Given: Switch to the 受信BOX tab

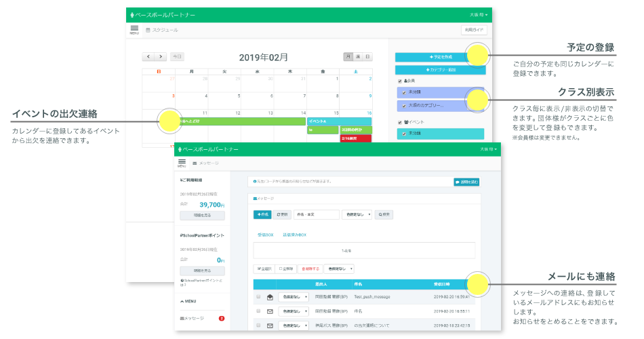Looking at the screenshot, I should click(x=265, y=235).
